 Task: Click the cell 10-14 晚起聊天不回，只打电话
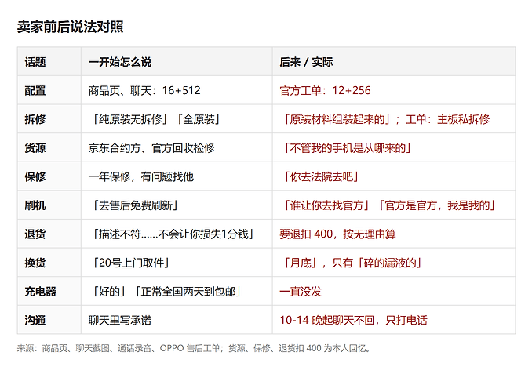tap(394, 320)
